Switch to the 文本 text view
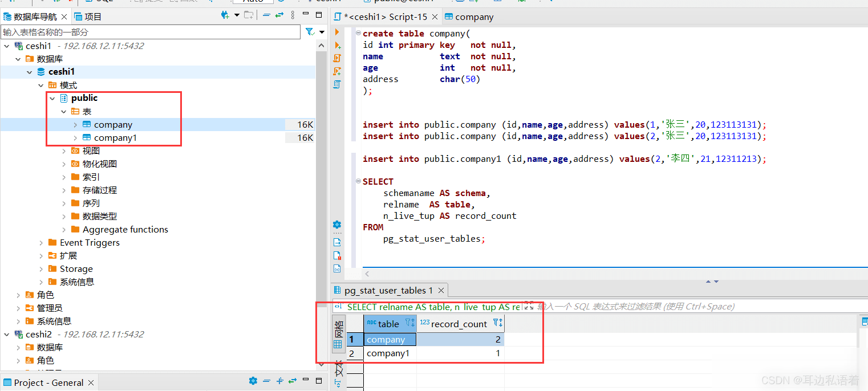This screenshot has height=391, width=868. (338, 373)
